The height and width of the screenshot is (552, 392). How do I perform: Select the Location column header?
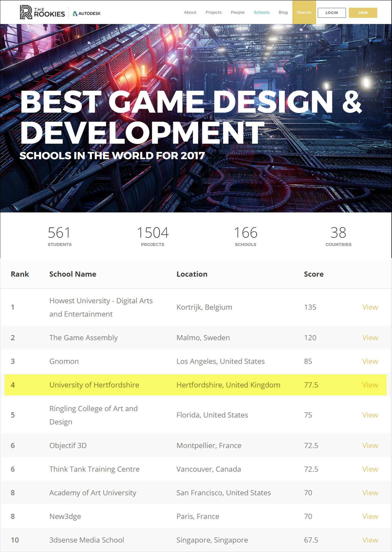(x=192, y=274)
